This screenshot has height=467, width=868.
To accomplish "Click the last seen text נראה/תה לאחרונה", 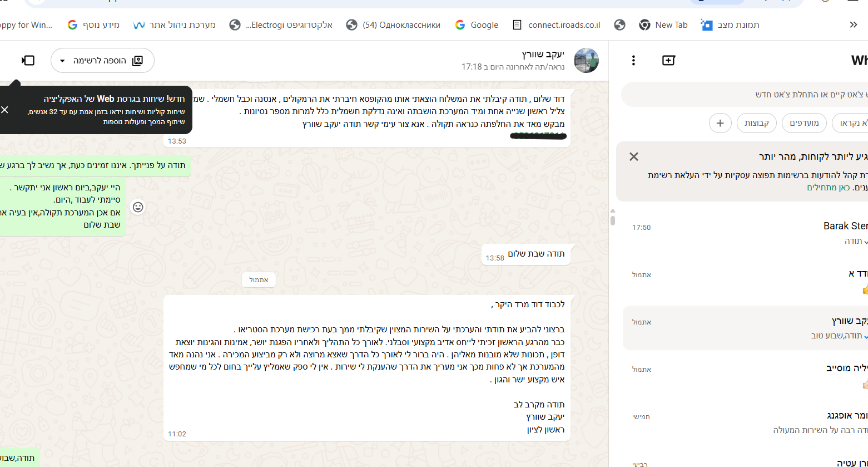I will coord(513,67).
